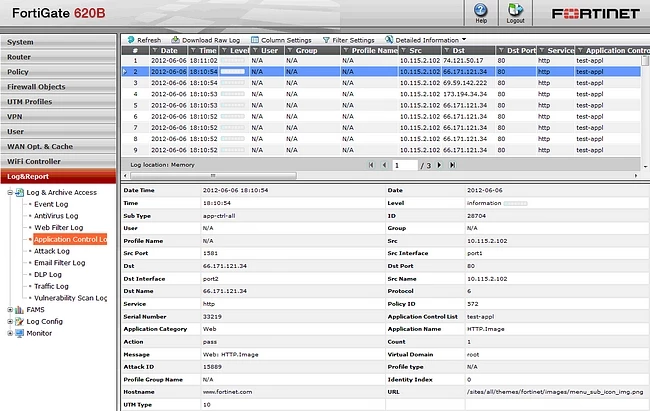Click filter icon on Dst column
Image resolution: width=650 pixels, height=411 pixels.
446,50
